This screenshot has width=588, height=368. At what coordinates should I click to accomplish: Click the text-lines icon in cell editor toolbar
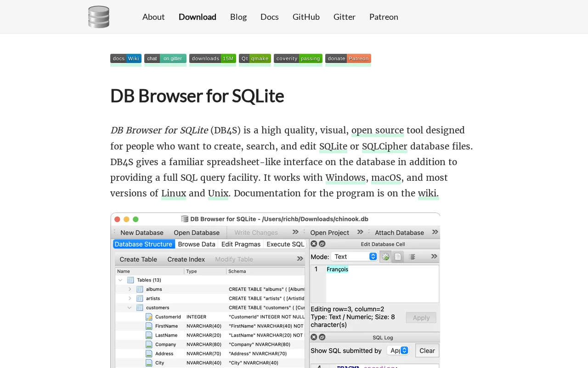[x=412, y=257]
